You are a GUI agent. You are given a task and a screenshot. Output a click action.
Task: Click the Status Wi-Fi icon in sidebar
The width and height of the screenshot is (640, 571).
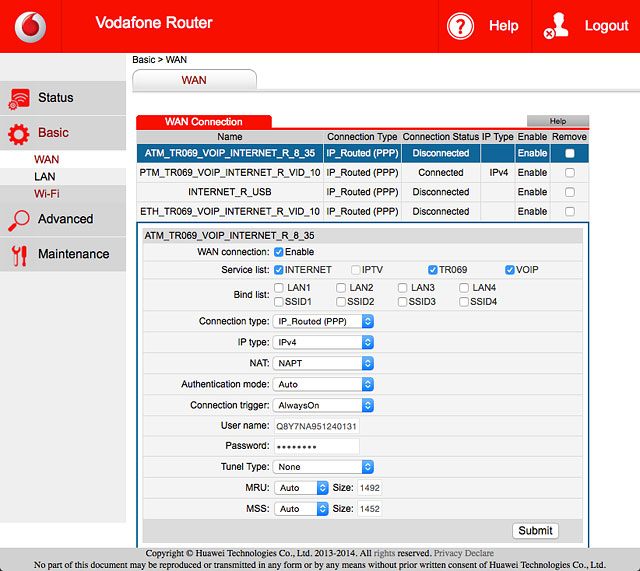tap(19, 99)
